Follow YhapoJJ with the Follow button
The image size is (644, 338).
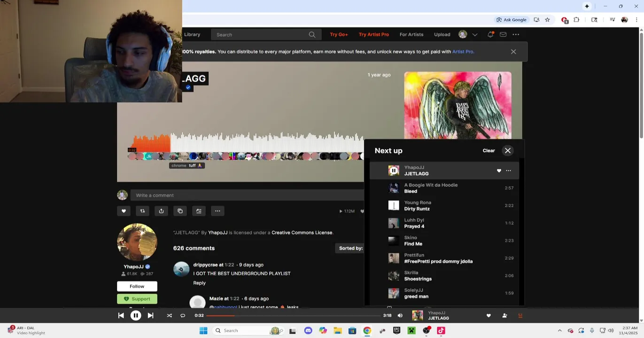pos(137,286)
